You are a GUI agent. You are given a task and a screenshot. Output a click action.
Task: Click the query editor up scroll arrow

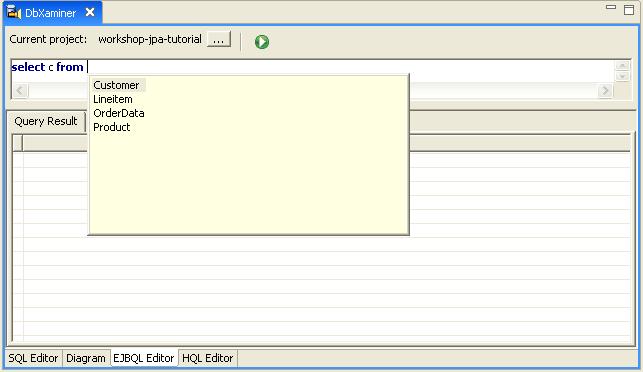click(622, 66)
